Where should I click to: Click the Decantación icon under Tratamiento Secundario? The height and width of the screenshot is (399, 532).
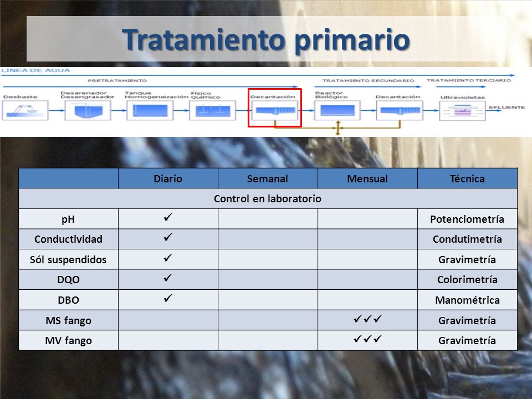pos(400,111)
